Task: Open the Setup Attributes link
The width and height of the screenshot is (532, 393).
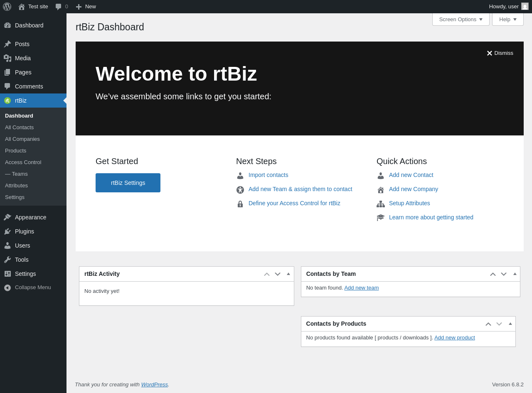Action: [409, 203]
